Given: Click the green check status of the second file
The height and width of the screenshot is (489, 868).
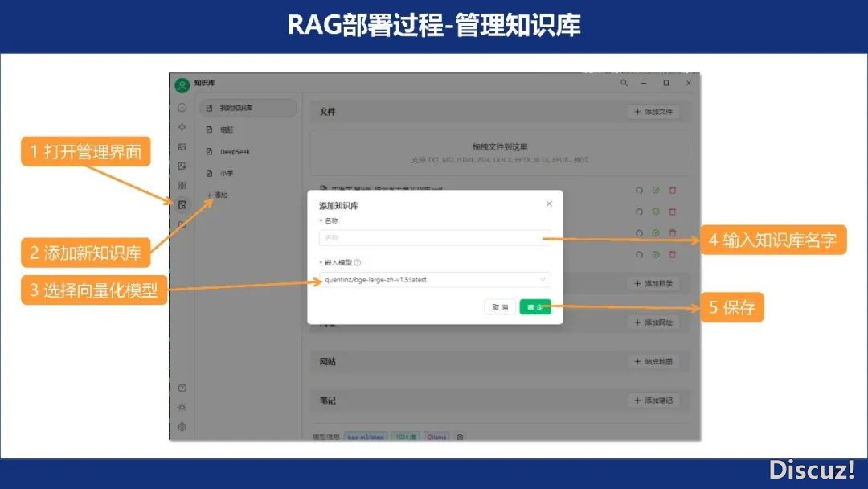Looking at the screenshot, I should [656, 212].
